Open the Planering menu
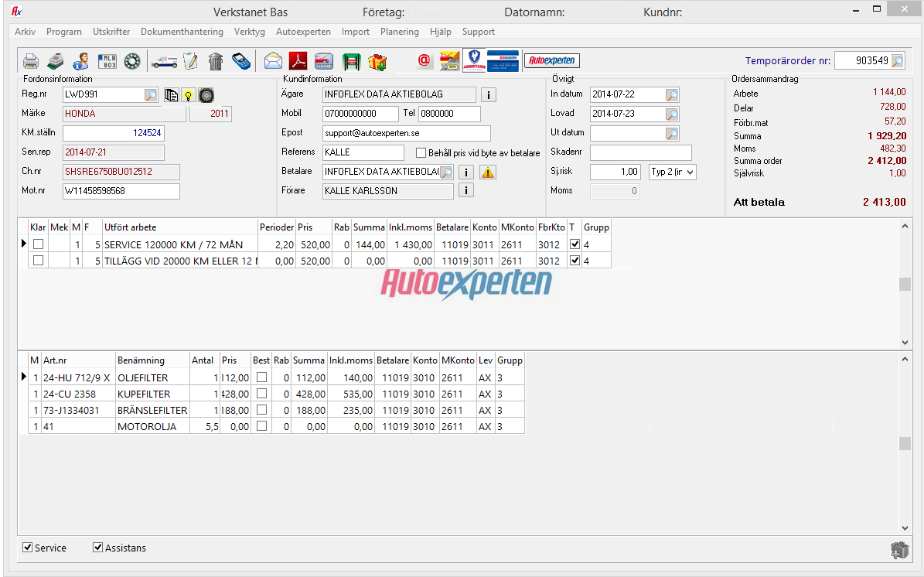The image size is (924, 577). 400,32
